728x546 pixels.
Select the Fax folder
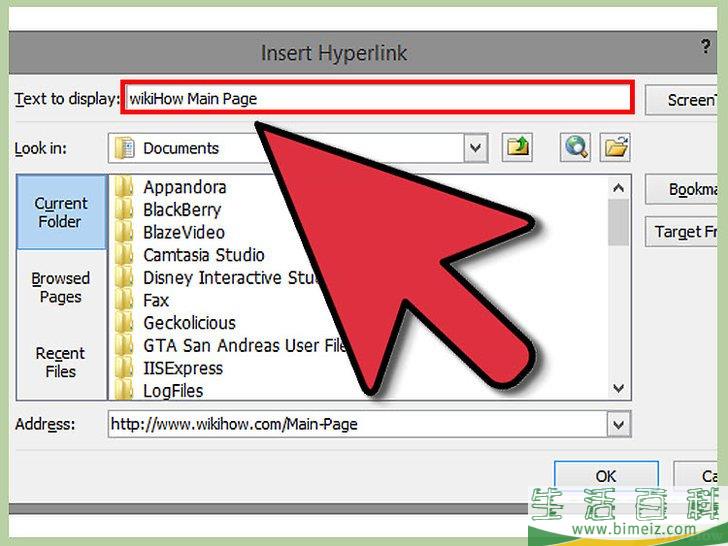pyautogui.click(x=142, y=300)
